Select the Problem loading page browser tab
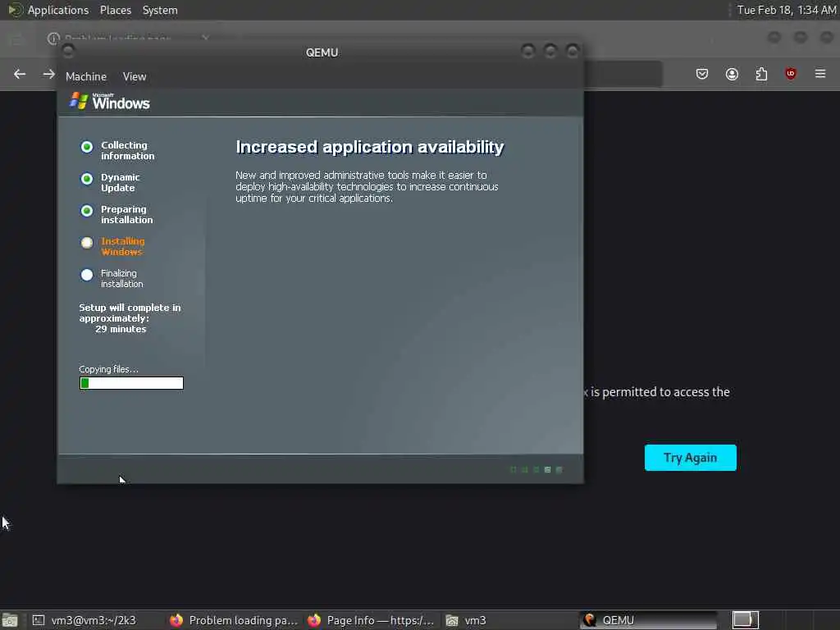The width and height of the screenshot is (840, 630). [129, 38]
